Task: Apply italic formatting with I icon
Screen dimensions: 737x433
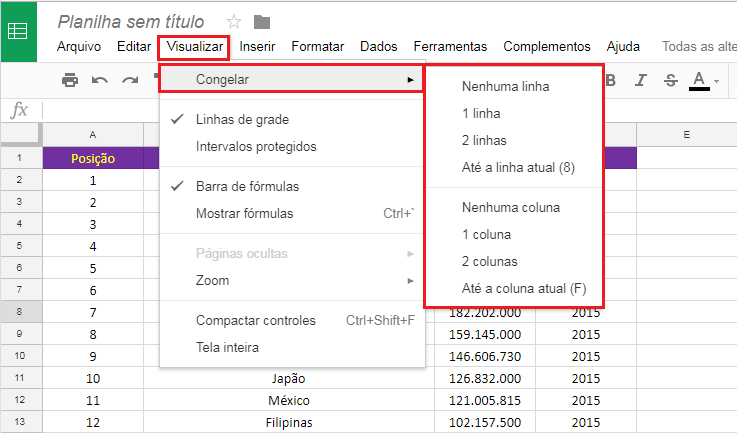Action: click(641, 80)
